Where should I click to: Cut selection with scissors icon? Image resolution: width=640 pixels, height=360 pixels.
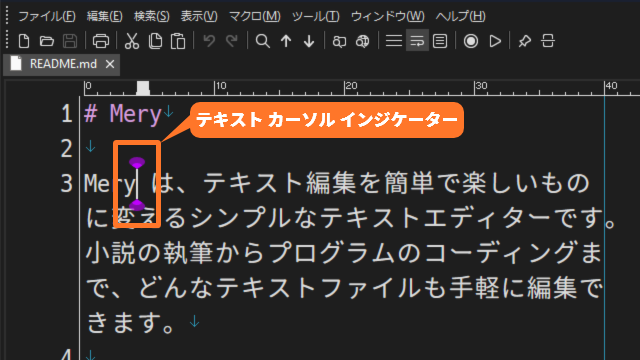[x=132, y=41]
